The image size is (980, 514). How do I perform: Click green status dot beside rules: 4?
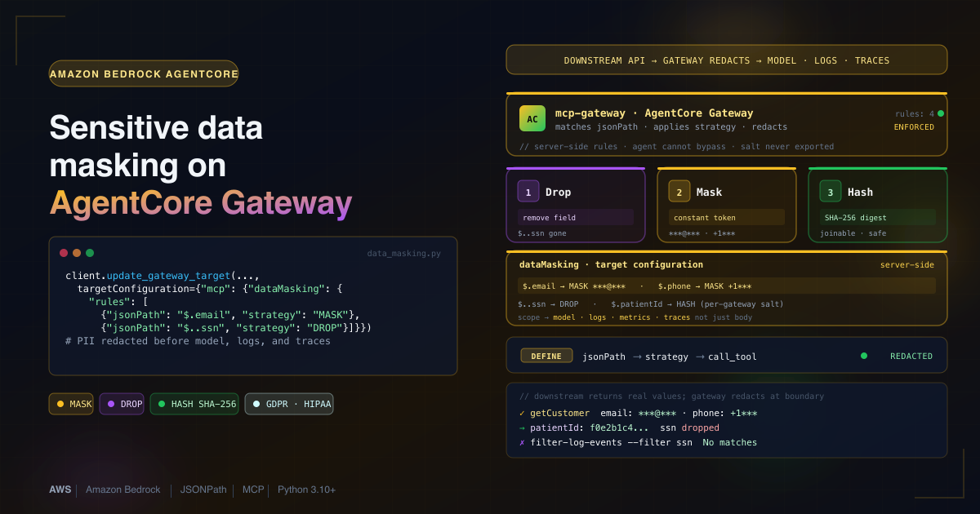[x=941, y=113]
